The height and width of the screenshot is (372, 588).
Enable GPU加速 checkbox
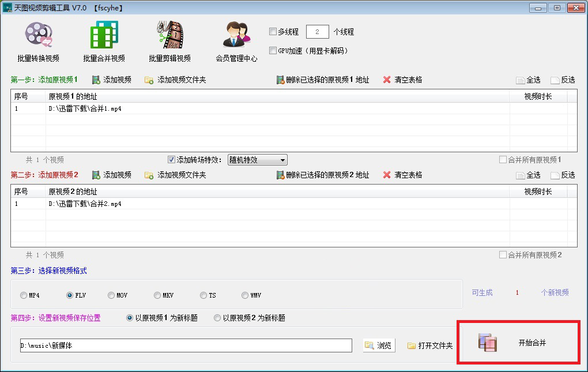click(273, 50)
